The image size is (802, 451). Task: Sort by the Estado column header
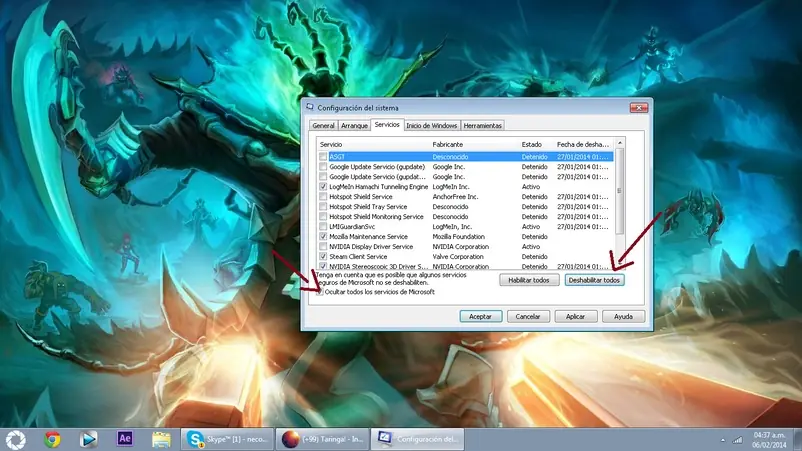537,145
